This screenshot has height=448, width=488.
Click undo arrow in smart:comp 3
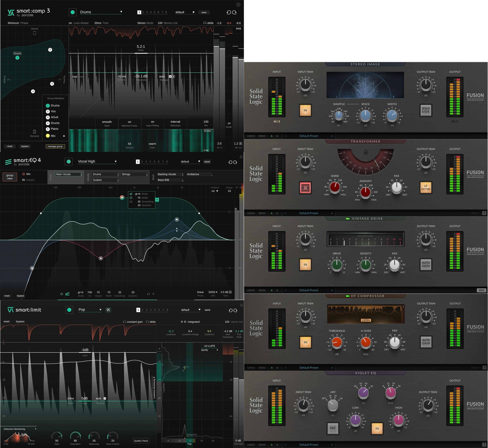(229, 12)
